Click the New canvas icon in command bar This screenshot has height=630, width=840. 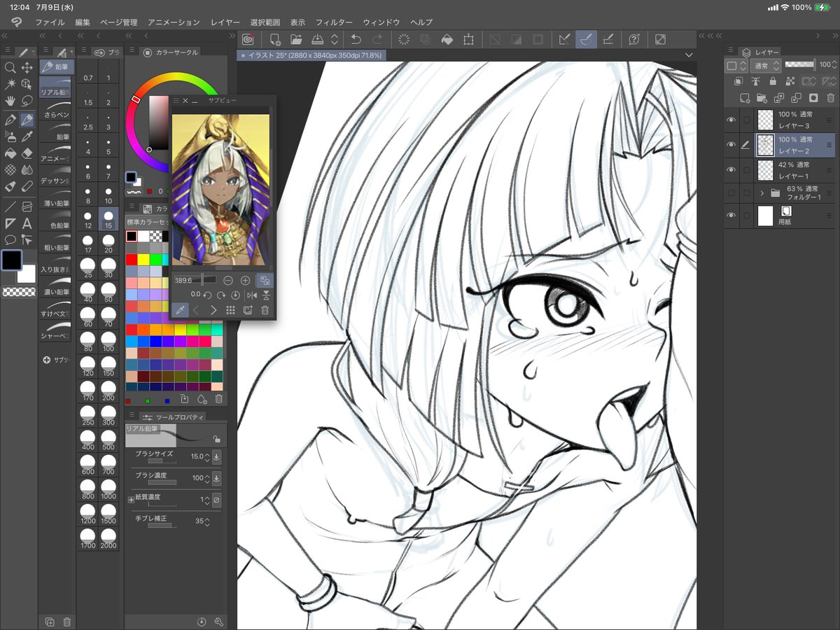(275, 40)
